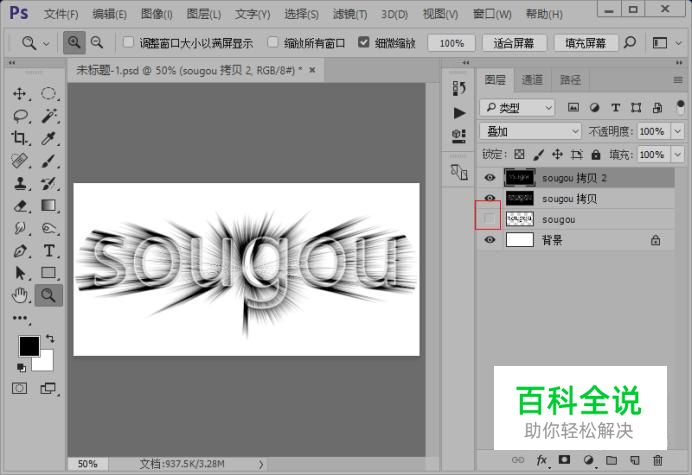Screen dimensions: 692x475
Task: Open the 滤镜(T) menu
Action: [350, 14]
